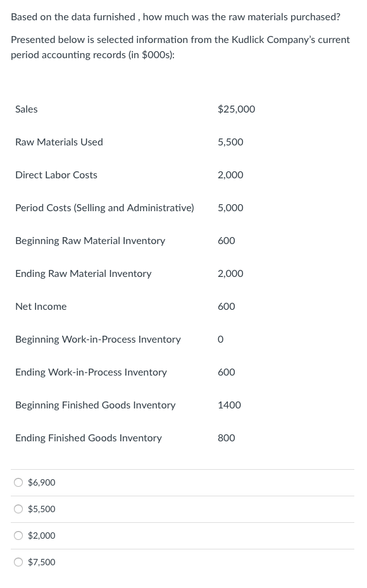Click the $2,000 label text
The width and height of the screenshot is (367, 588).
[41, 536]
